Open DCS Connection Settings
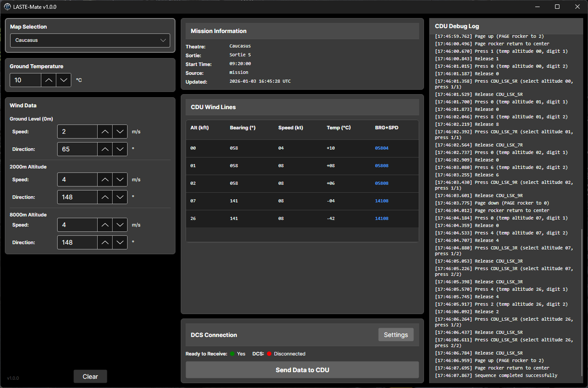 pos(396,335)
